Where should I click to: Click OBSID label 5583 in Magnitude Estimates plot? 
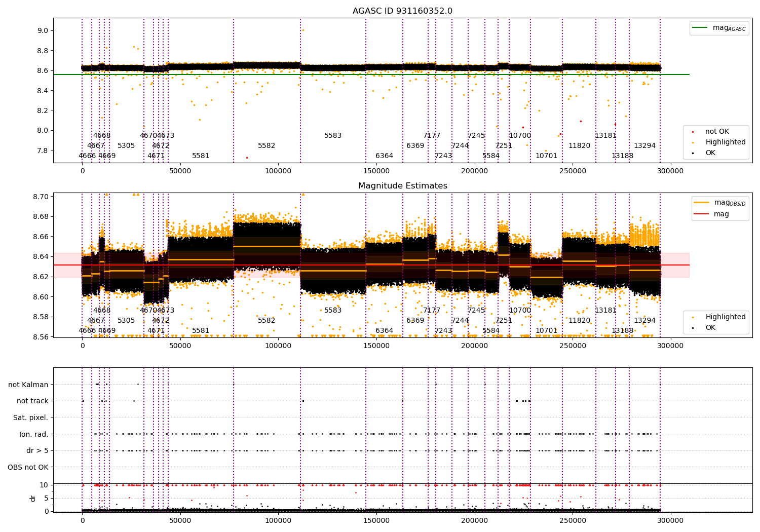click(x=333, y=311)
